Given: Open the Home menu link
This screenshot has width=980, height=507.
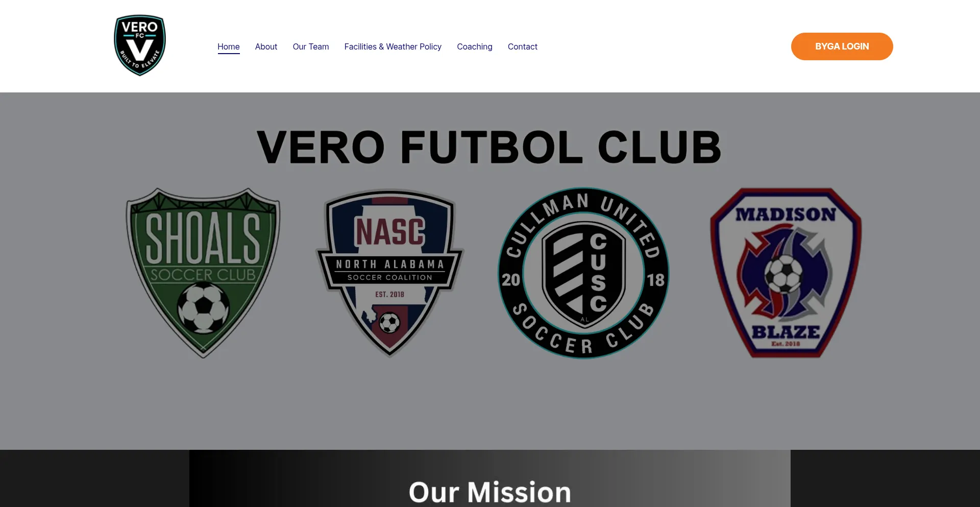Looking at the screenshot, I should (229, 46).
